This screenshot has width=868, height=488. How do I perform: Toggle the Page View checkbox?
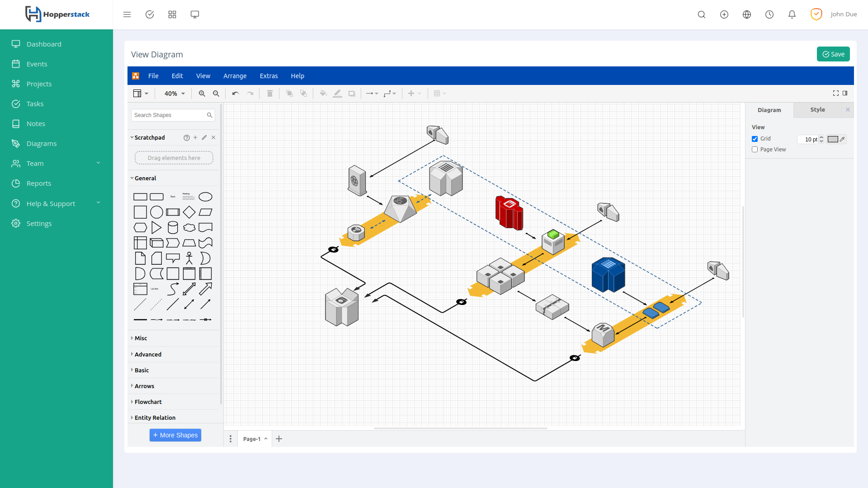point(755,149)
